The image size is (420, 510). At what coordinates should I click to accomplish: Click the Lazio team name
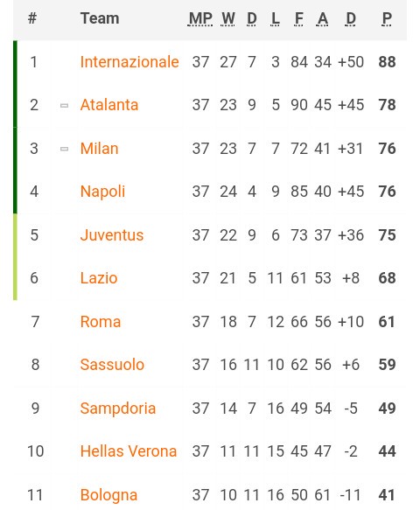pos(99,278)
